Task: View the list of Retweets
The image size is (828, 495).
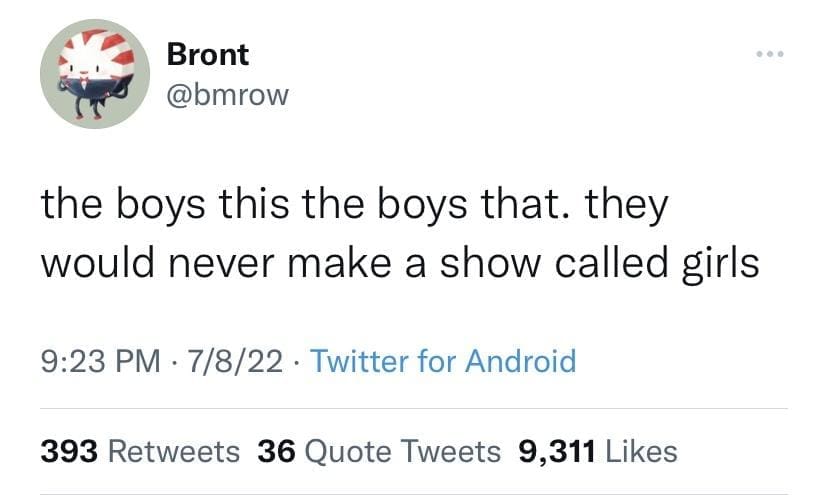Action: click(173, 451)
